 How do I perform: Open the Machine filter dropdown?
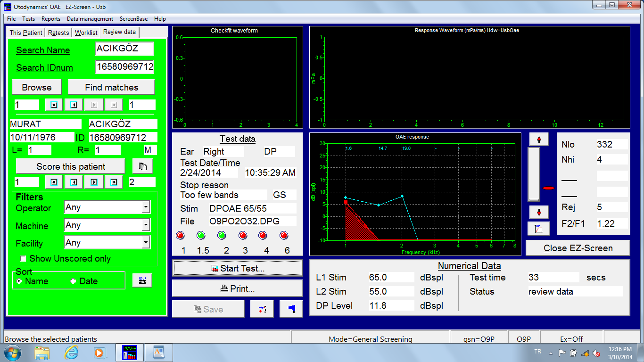click(x=146, y=225)
